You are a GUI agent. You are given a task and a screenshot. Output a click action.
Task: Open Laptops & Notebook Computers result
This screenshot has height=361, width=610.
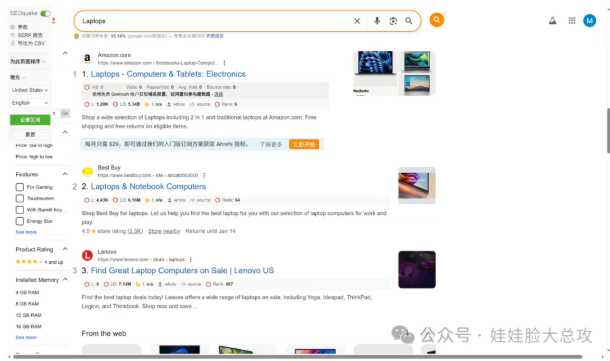[148, 186]
